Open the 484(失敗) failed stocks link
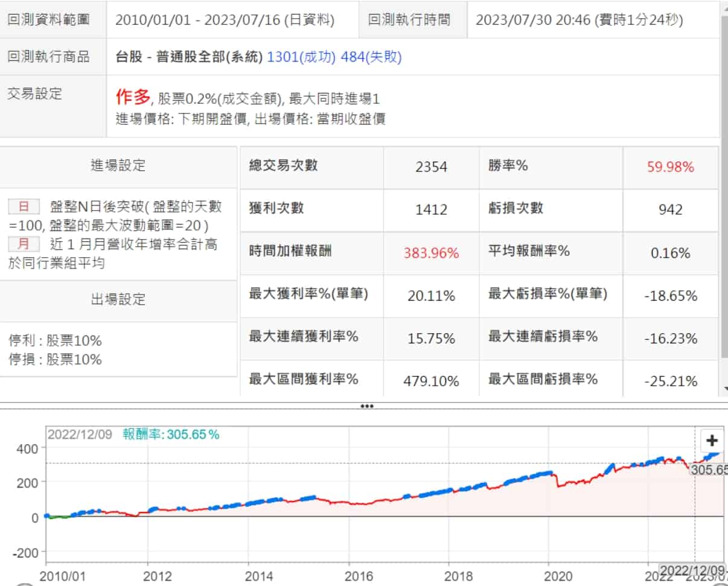The image size is (728, 586). [x=371, y=57]
